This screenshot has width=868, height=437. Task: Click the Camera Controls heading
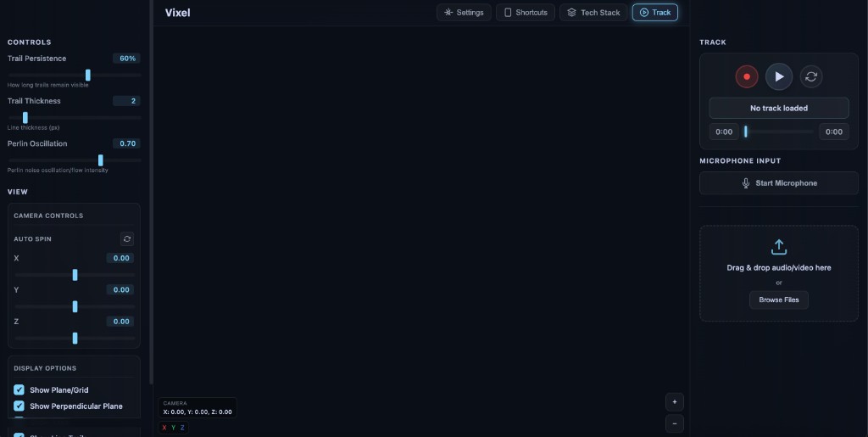point(48,216)
